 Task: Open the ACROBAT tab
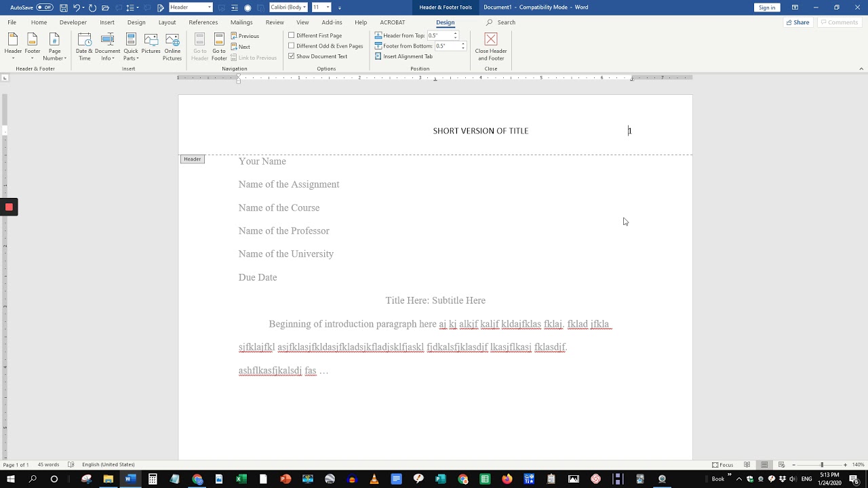click(392, 22)
